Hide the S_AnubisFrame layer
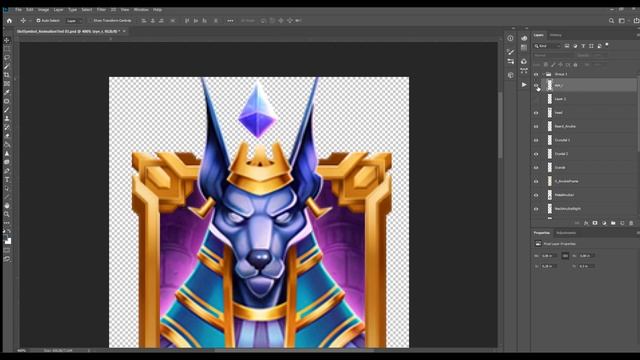The width and height of the screenshot is (640, 360). coord(536,181)
